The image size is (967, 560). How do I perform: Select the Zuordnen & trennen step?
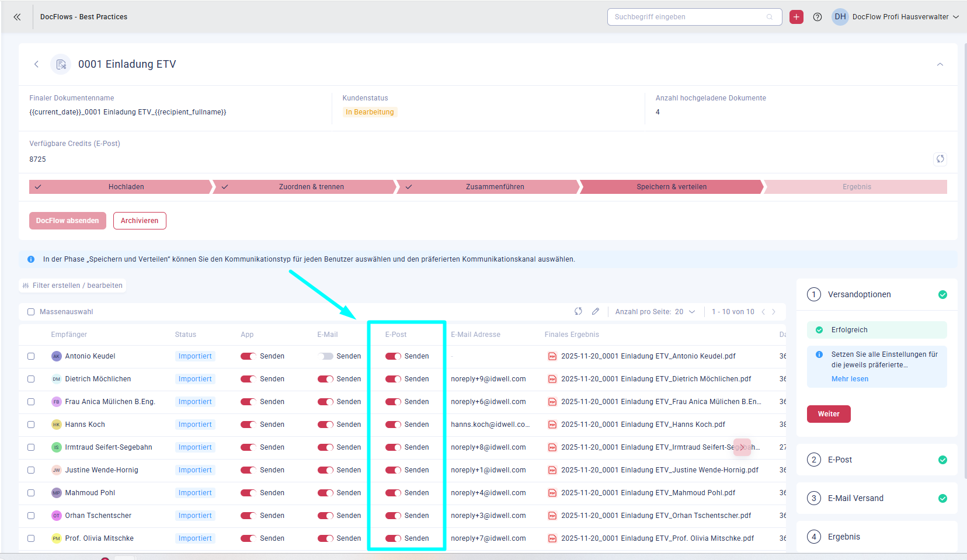point(311,187)
